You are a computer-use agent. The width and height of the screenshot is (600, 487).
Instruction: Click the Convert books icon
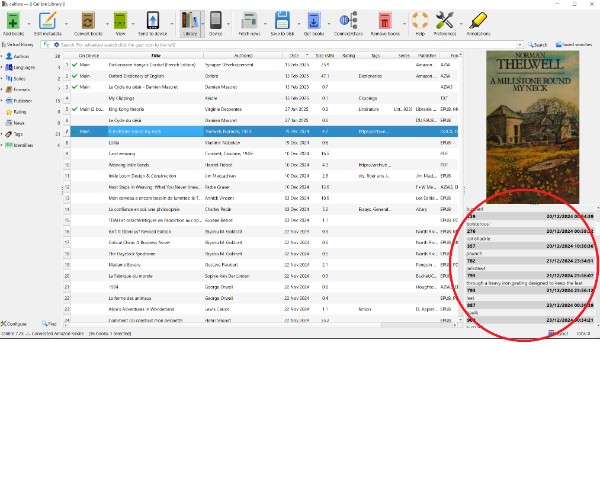click(x=87, y=22)
